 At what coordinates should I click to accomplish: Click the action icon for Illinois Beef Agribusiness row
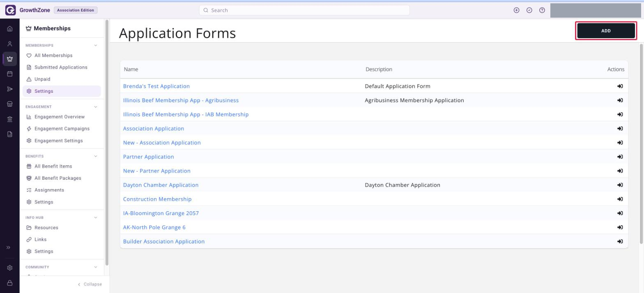620,100
